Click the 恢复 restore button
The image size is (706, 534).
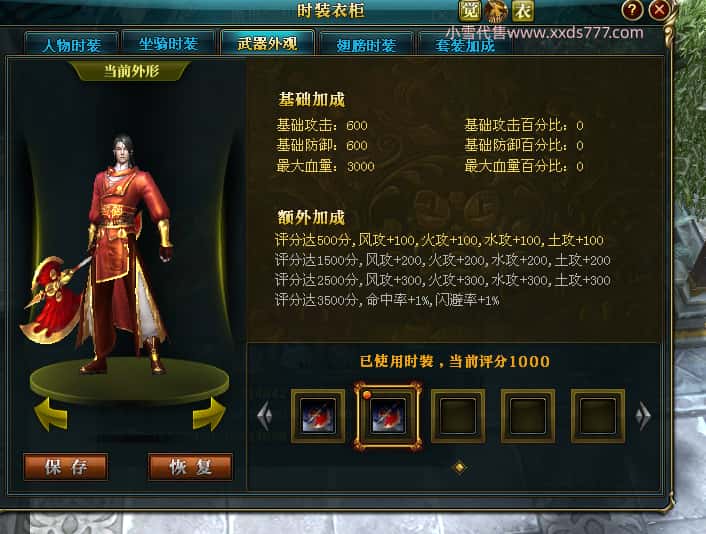pyautogui.click(x=190, y=467)
